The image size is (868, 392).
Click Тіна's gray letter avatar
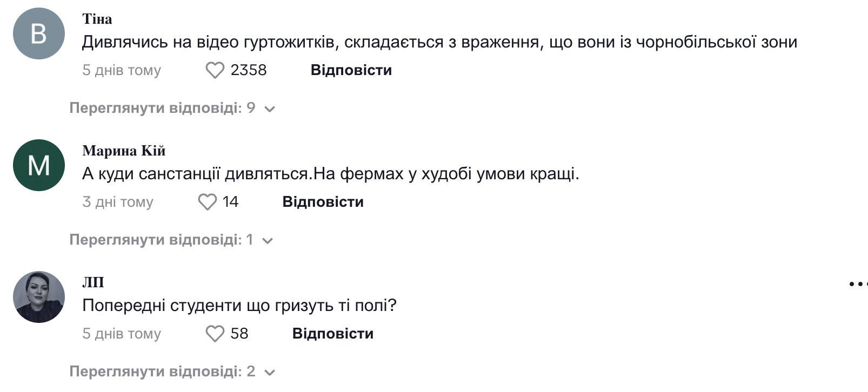click(x=39, y=33)
